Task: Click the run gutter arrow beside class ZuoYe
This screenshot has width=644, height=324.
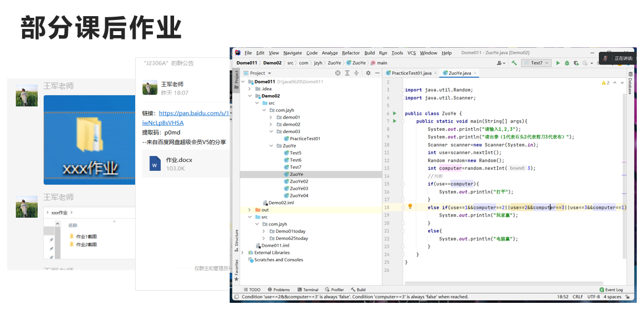Action: [395, 114]
